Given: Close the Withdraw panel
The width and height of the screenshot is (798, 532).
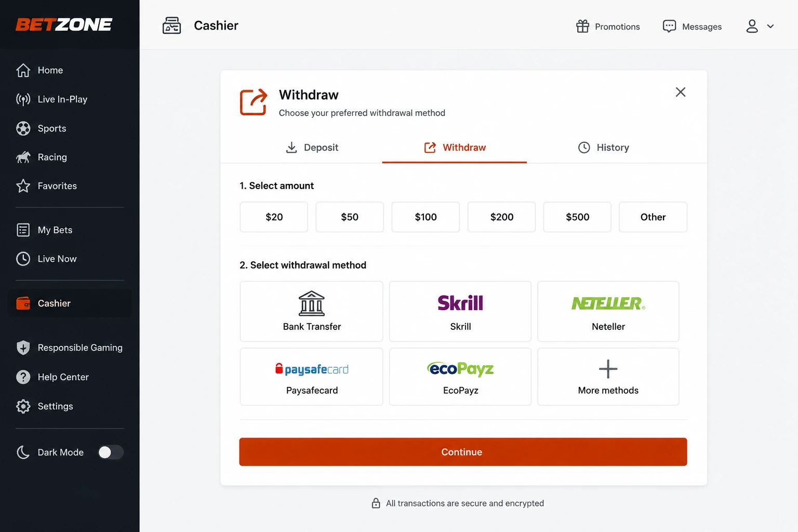Looking at the screenshot, I should 681,92.
